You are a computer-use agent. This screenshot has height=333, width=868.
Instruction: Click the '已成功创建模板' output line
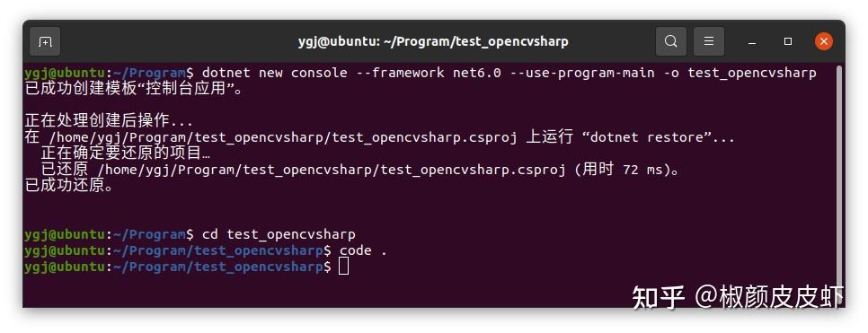point(133,89)
